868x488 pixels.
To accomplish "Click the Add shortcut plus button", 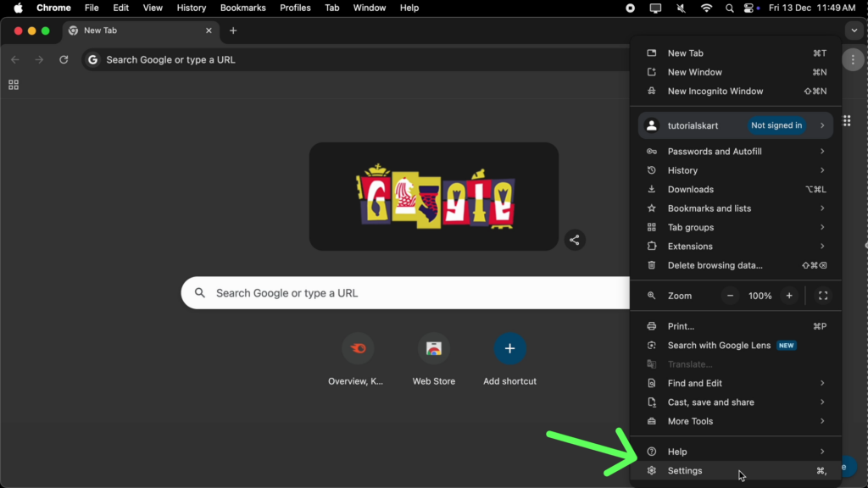I will click(509, 348).
